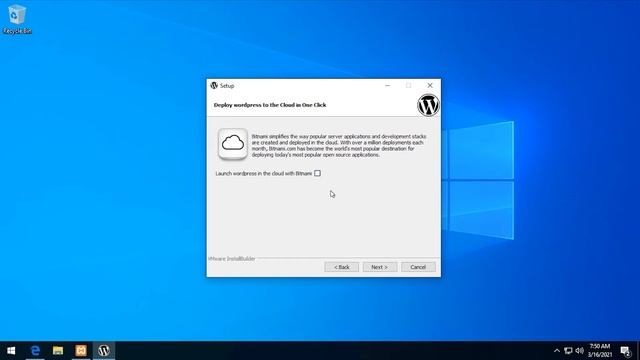Viewport: 640px width, 360px height.
Task: Click the Bitnami description paragraph
Action: click(x=339, y=146)
